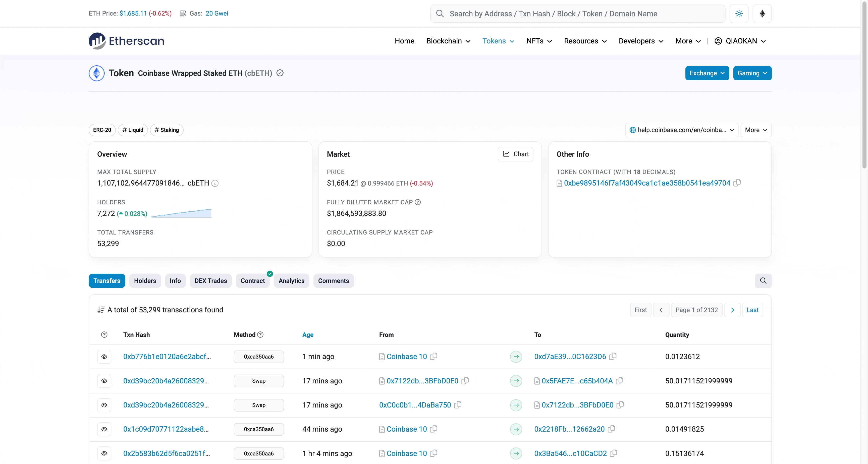
Task: Toggle eye preview for first transaction row
Action: tap(104, 357)
